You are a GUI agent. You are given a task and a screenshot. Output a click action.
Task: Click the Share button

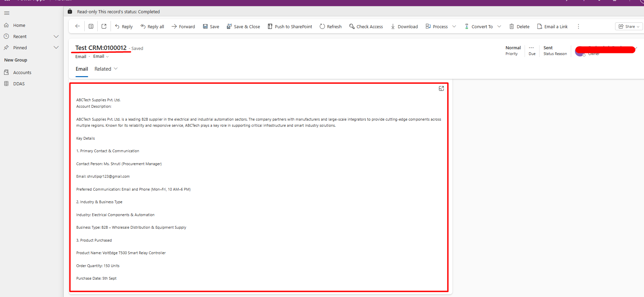tap(628, 27)
